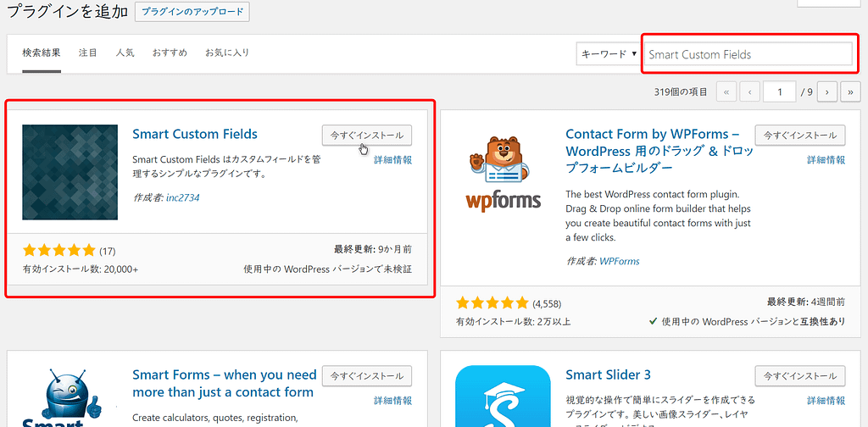
Task: Click the 319個の項目 item count
Action: coord(681,92)
